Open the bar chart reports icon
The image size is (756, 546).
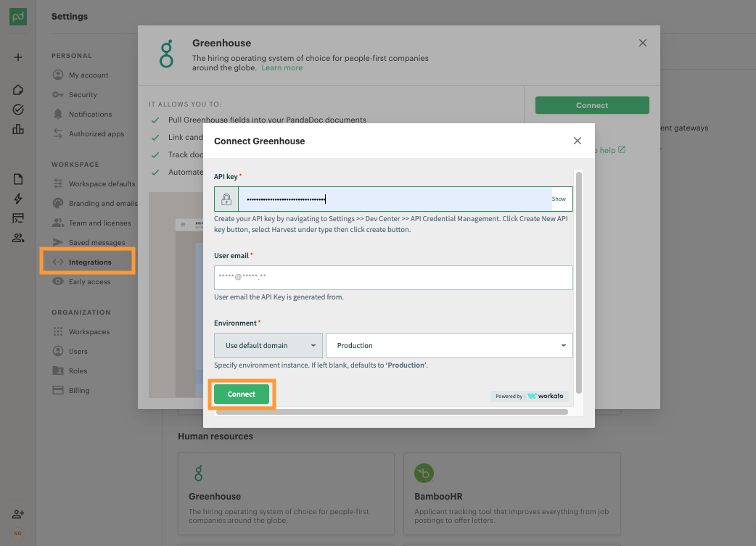pos(18,129)
